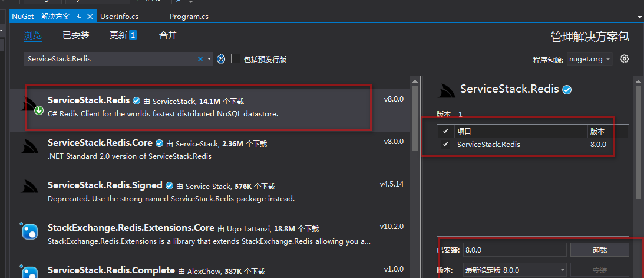
Task: Refresh the package search results
Action: click(221, 59)
